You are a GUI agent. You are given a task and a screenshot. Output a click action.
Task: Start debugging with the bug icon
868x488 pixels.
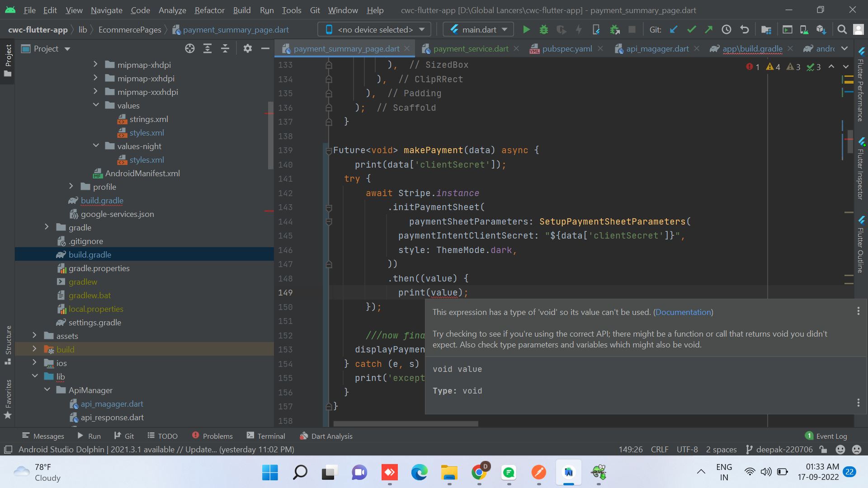coord(544,30)
